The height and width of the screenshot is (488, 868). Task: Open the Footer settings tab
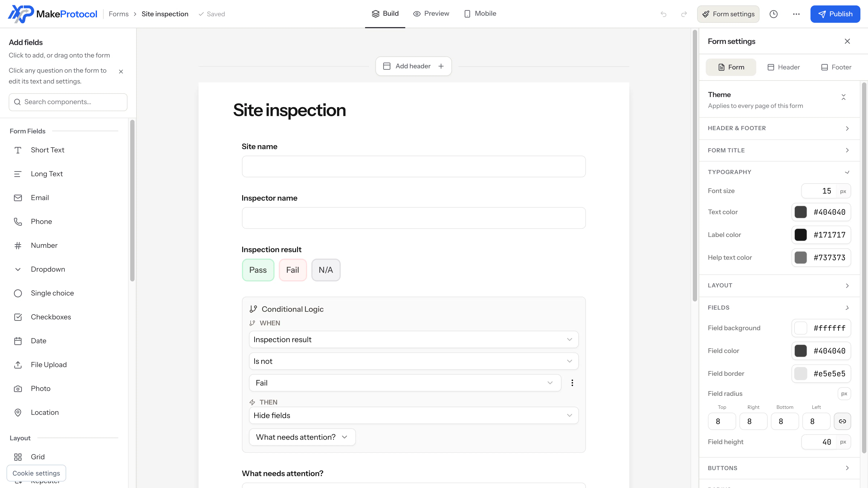point(836,67)
